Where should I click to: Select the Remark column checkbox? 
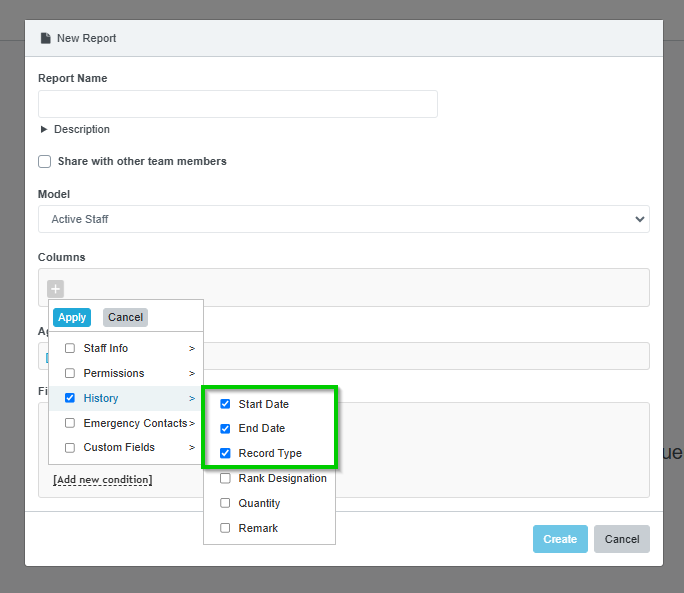[225, 528]
